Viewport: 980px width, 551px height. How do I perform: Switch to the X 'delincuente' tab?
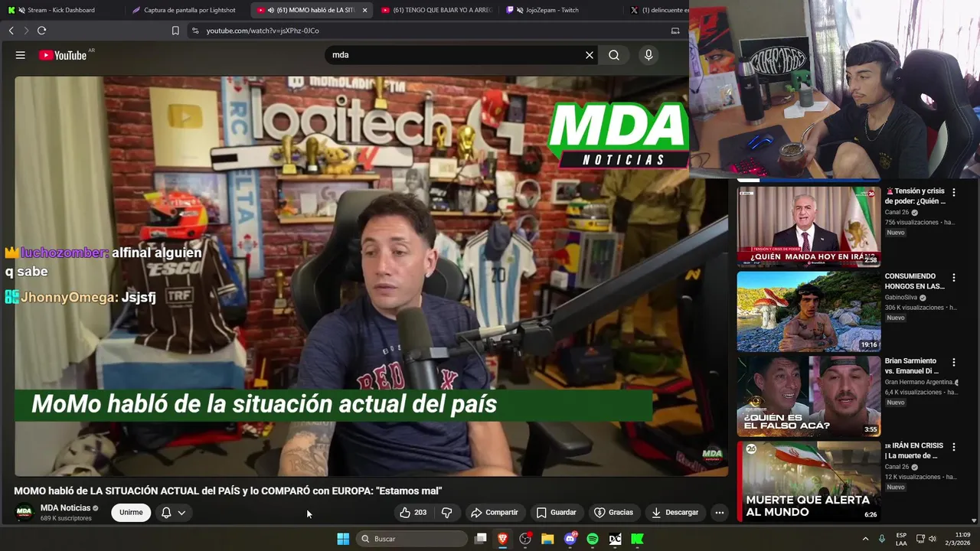tap(658, 10)
